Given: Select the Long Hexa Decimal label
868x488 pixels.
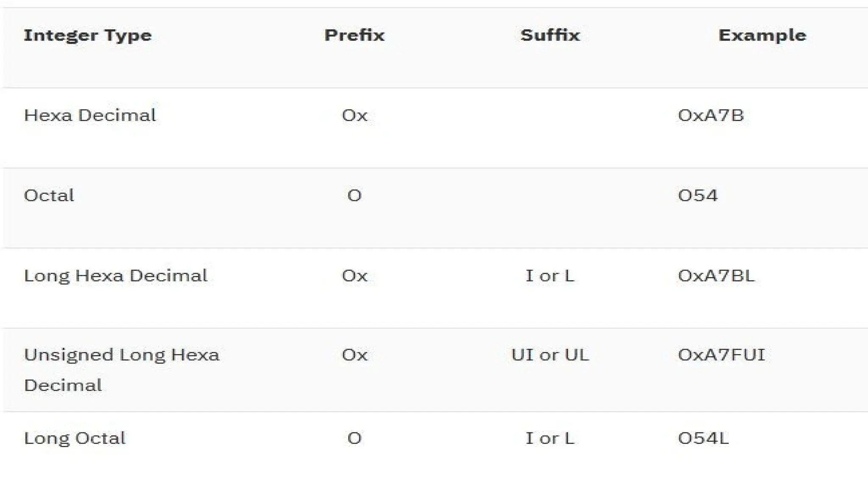Looking at the screenshot, I should (x=115, y=276).
